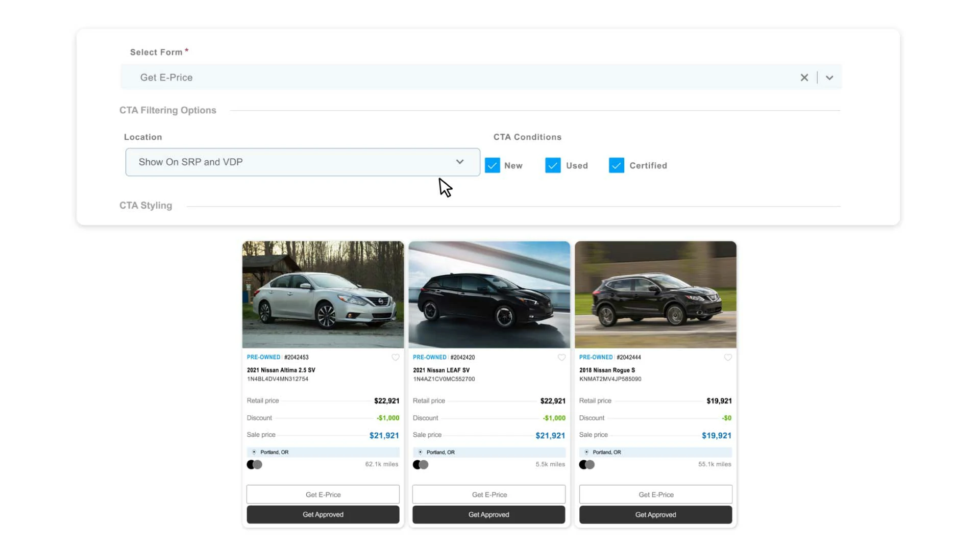This screenshot has width=980, height=551.
Task: Open the Show On SRP and VDP dropdown
Action: [x=303, y=162]
